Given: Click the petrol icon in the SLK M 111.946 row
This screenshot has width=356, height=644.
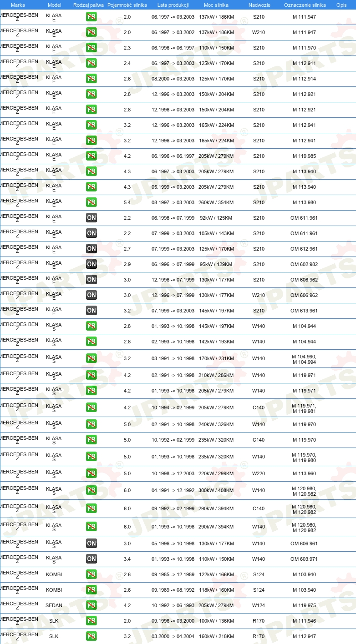Looking at the screenshot, I should pyautogui.click(x=92, y=621).
